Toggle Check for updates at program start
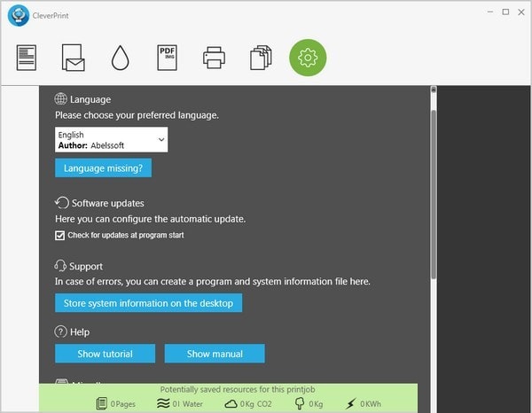532x413 pixels. pyautogui.click(x=59, y=236)
